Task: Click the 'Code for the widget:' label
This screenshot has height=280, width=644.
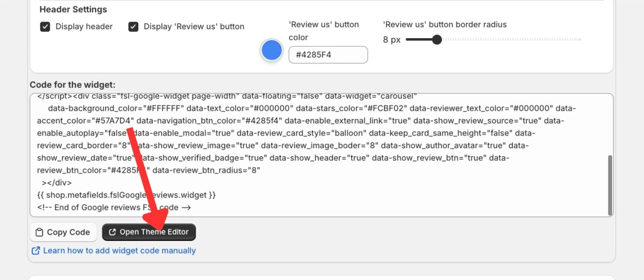Action: pyautogui.click(x=72, y=85)
